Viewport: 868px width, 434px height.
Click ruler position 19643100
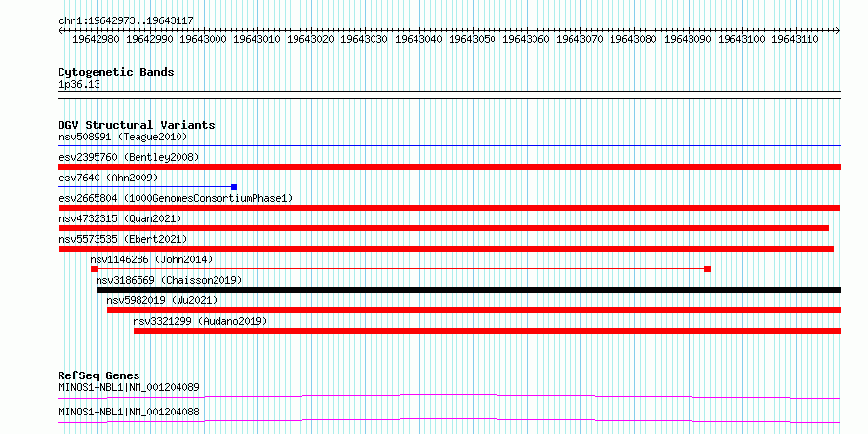coord(741,39)
